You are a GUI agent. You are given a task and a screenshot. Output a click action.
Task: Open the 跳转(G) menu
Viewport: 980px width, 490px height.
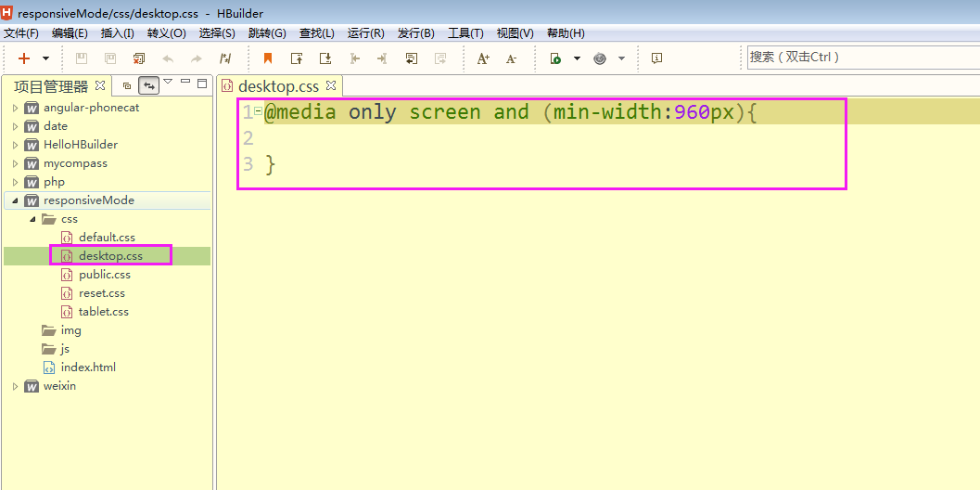pyautogui.click(x=267, y=33)
